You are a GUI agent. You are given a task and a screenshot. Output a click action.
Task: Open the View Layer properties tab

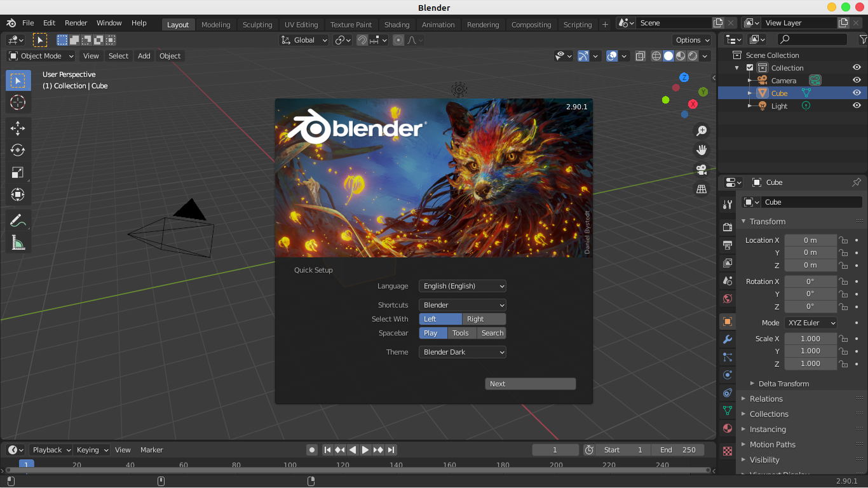[728, 262]
